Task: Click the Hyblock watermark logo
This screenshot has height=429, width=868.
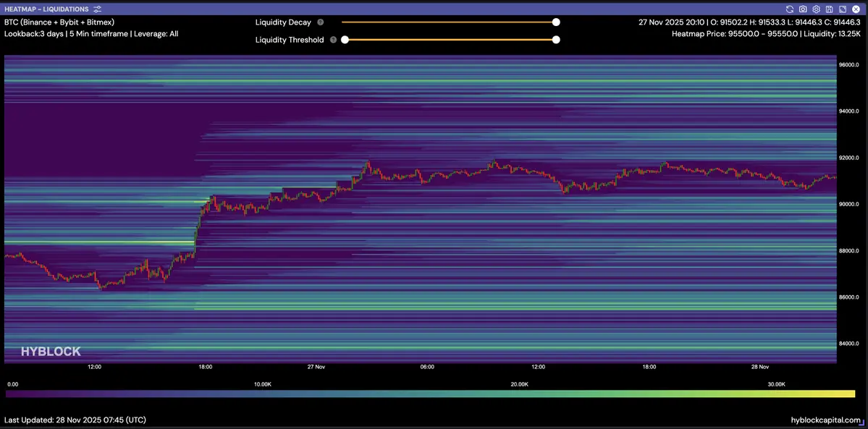Action: pos(51,352)
